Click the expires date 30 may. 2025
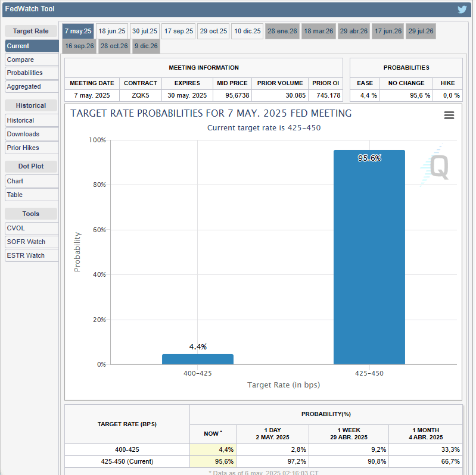 coord(187,95)
